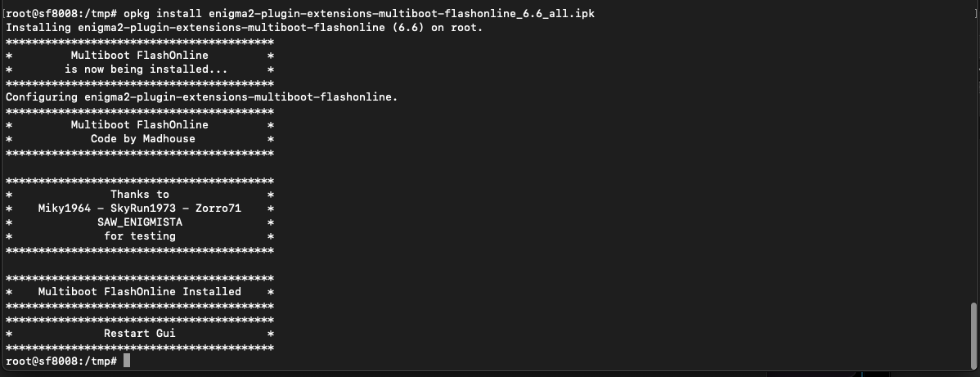Click 'Multiboot FlashOnline' above 'Code by Madhouse'
This screenshot has width=980, height=377.
point(139,124)
